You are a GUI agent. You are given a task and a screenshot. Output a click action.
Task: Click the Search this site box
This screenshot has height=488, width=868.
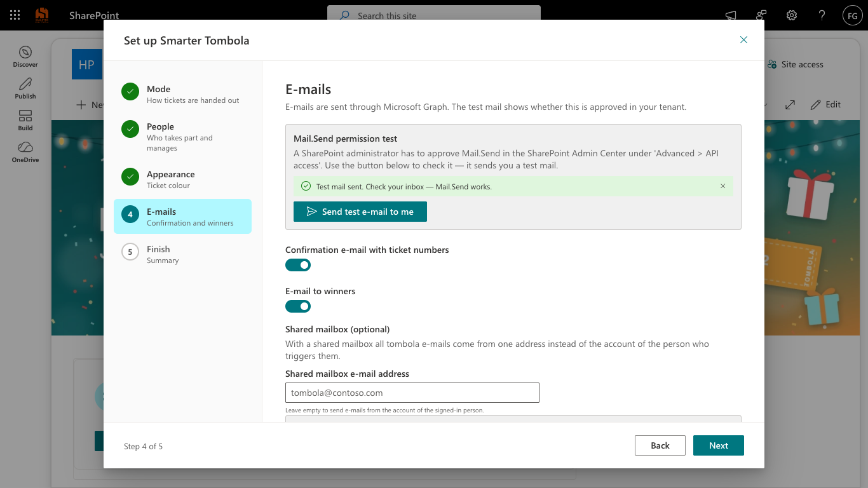434,15
